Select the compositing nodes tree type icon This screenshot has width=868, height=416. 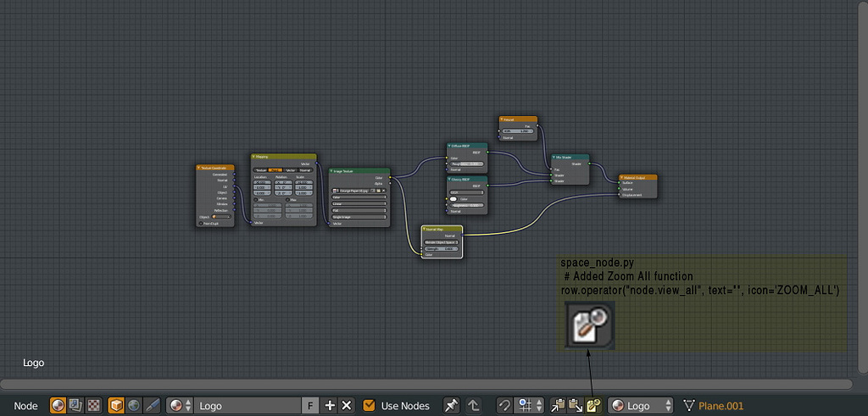pos(75,406)
